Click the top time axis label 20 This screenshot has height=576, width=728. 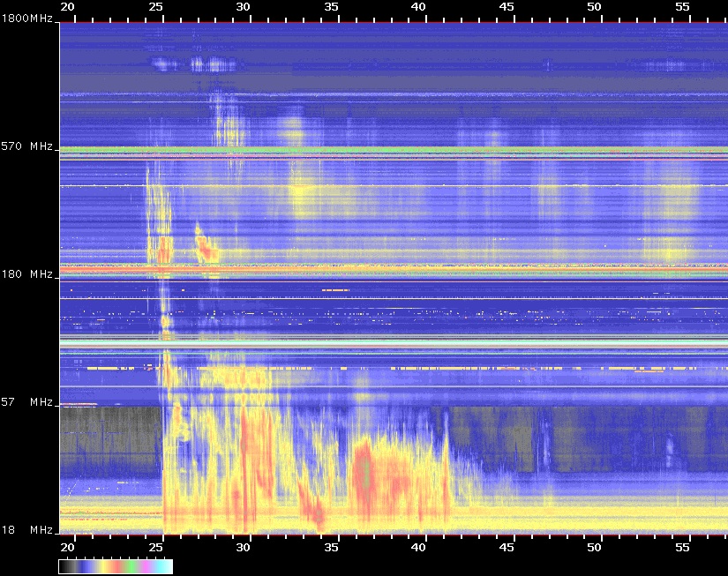(68, 7)
